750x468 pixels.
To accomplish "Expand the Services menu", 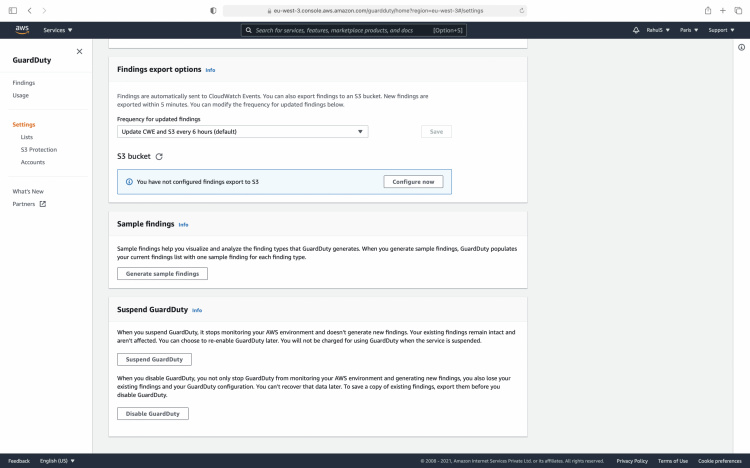I will coord(58,30).
